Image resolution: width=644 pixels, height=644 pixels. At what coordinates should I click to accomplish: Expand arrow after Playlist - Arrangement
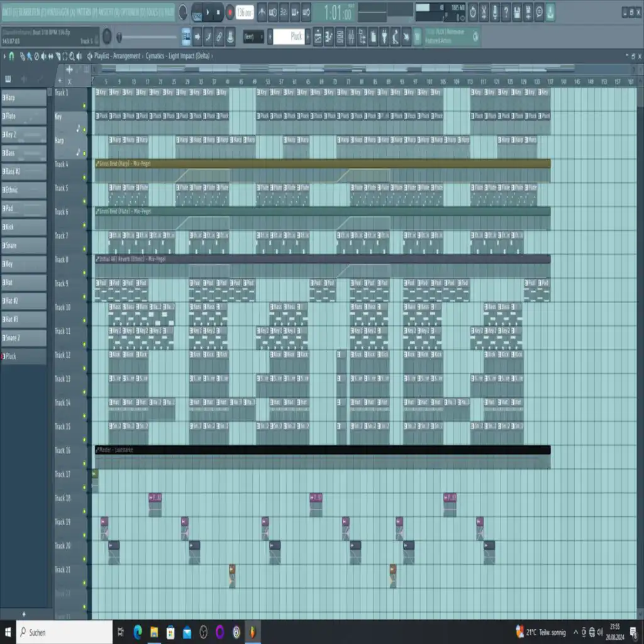tap(143, 56)
